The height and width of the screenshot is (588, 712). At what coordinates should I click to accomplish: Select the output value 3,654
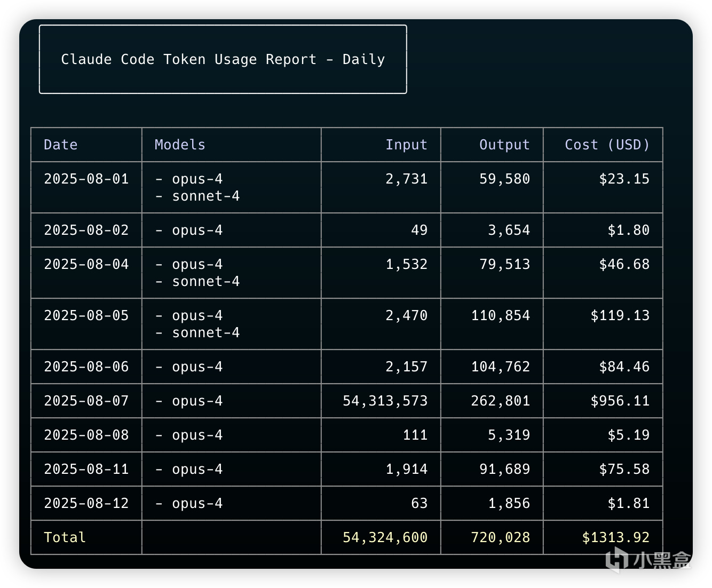pos(509,230)
